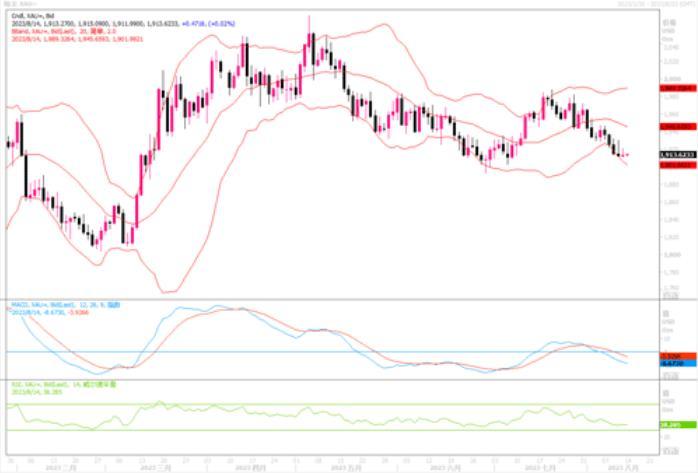
Task: Select the last candlestick at right edge
Action: point(626,154)
